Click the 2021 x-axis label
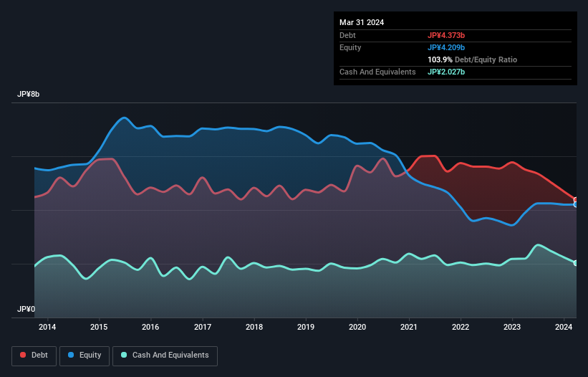Screen dimensions: 588x377 coord(409,327)
